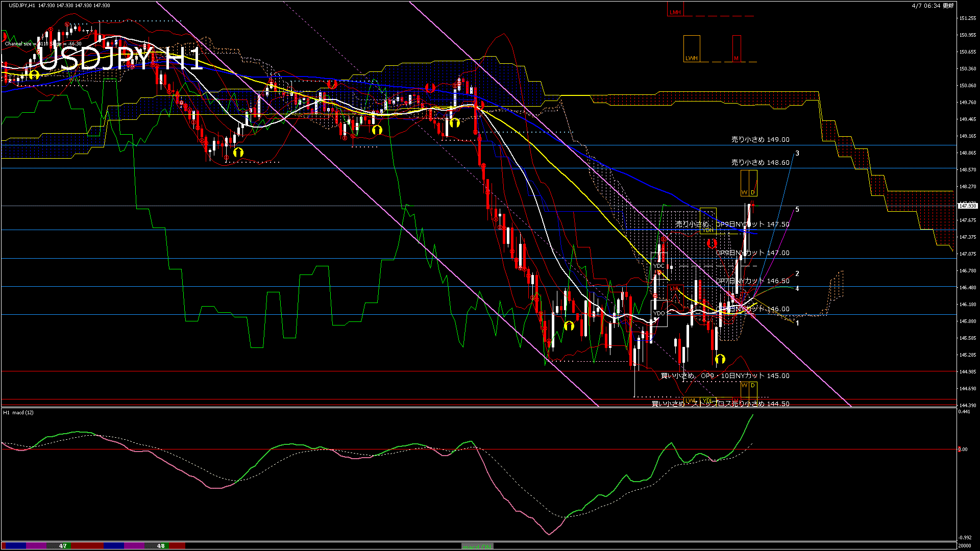The height and width of the screenshot is (551, 980).
Task: Select the OP7日NYカット 146.50 label
Action: [752, 281]
